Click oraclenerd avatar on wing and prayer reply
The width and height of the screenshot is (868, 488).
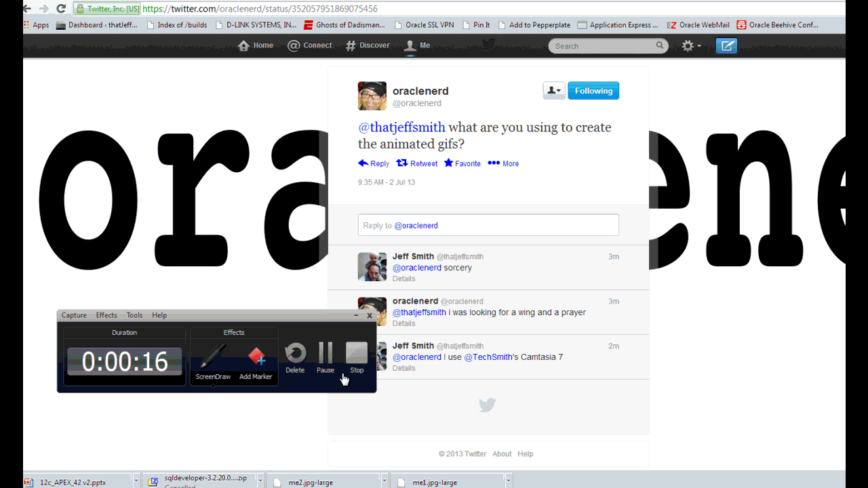pos(372,311)
